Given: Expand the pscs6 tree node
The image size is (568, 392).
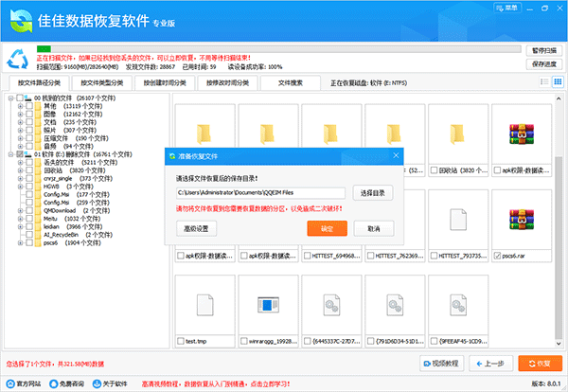Looking at the screenshot, I should click(x=20, y=242).
